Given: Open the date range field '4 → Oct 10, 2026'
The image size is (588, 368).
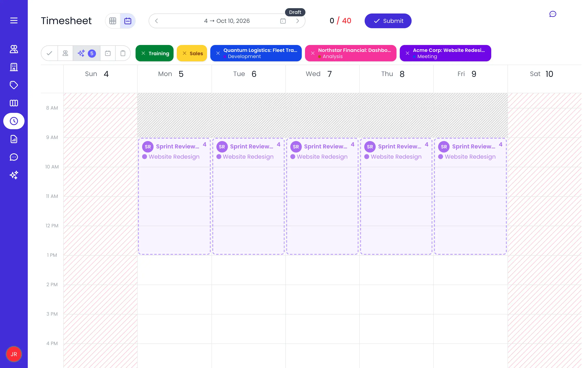Looking at the screenshot, I should pyautogui.click(x=227, y=21).
